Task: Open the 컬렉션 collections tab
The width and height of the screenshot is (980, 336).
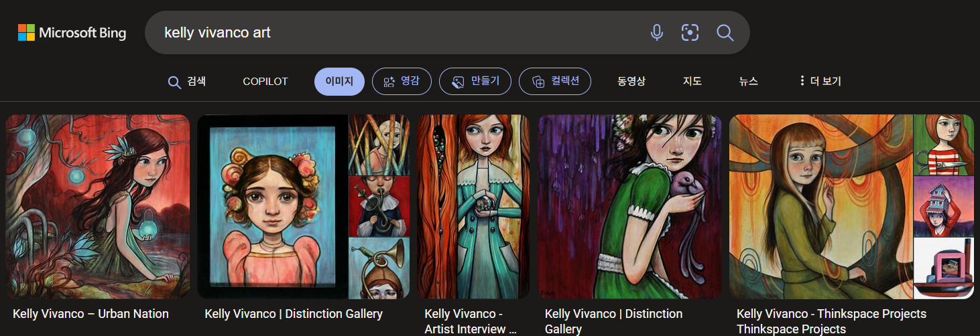Action: tap(555, 82)
